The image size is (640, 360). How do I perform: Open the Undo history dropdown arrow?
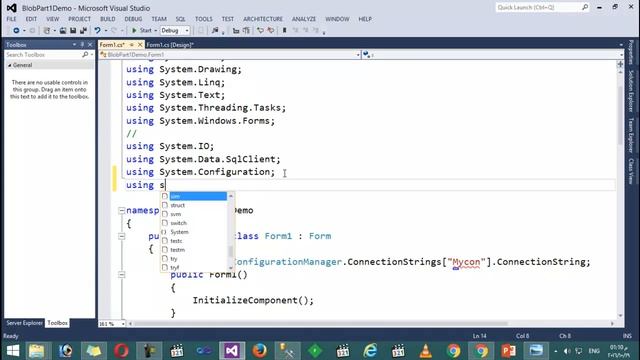tap(106, 31)
